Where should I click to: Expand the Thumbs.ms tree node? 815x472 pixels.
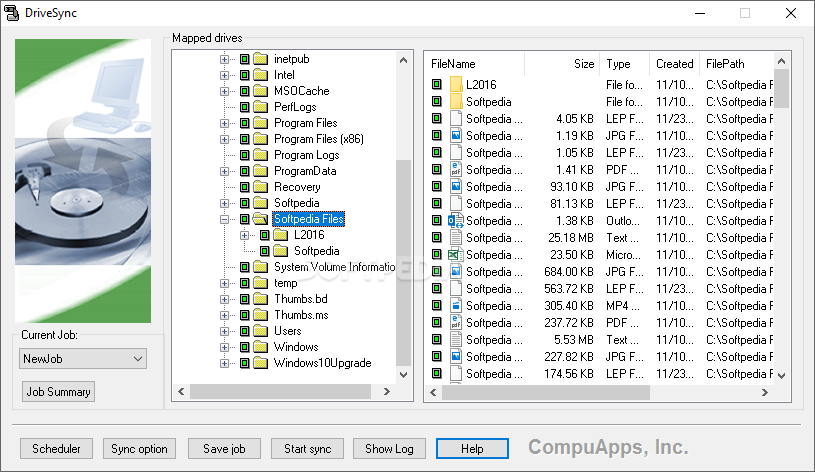224,315
